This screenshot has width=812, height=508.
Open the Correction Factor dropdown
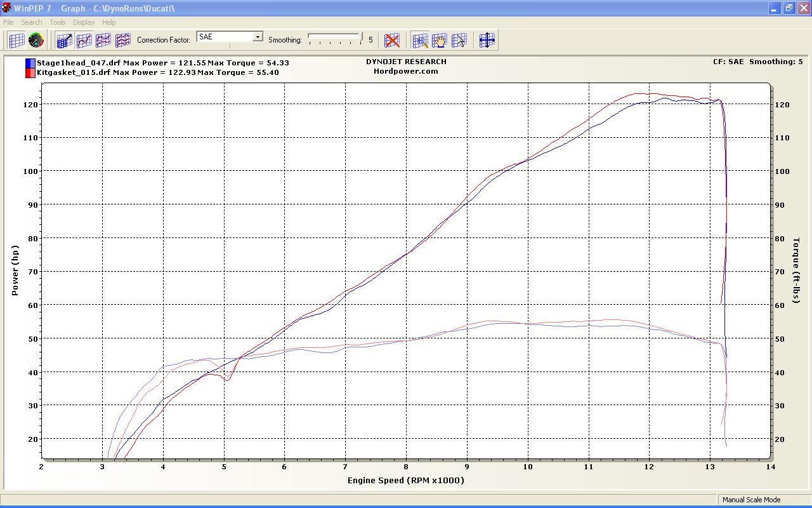258,37
